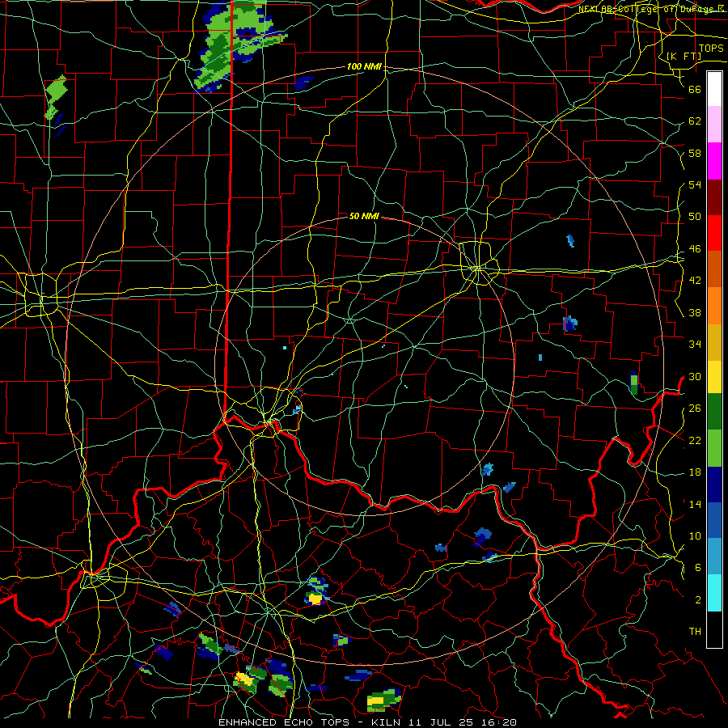Click the 18 legend value
This screenshot has height=728, width=728.
[695, 472]
